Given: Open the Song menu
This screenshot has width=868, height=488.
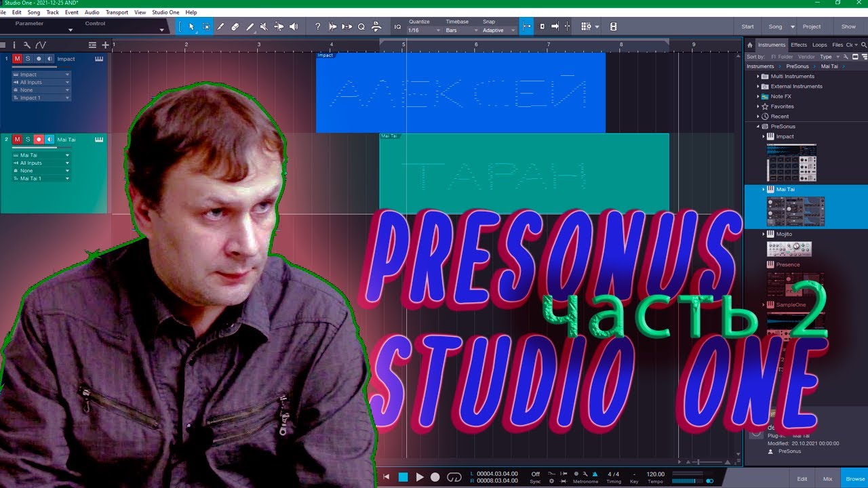Looking at the screenshot, I should 33,12.
